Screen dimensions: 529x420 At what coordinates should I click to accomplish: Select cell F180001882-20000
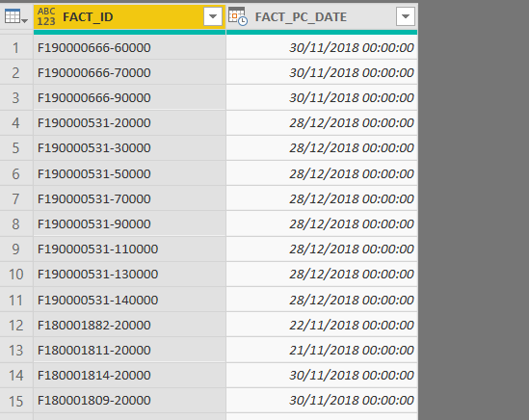(129, 325)
